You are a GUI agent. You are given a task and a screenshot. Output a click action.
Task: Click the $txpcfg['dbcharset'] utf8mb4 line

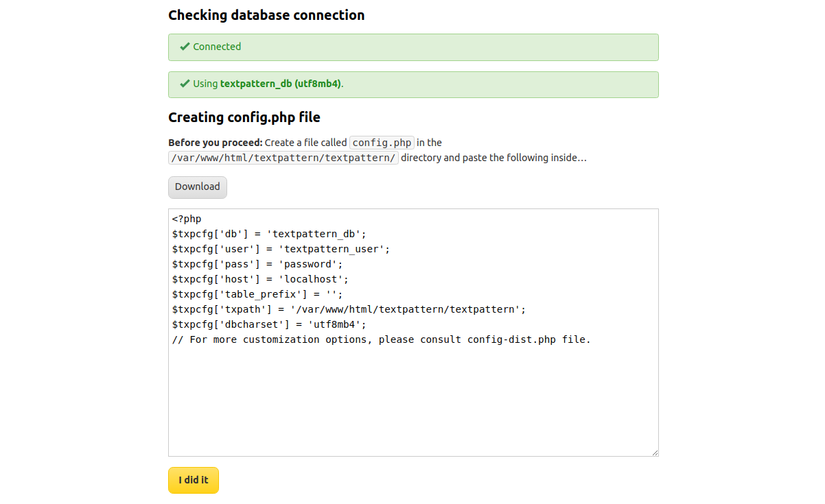click(x=269, y=325)
